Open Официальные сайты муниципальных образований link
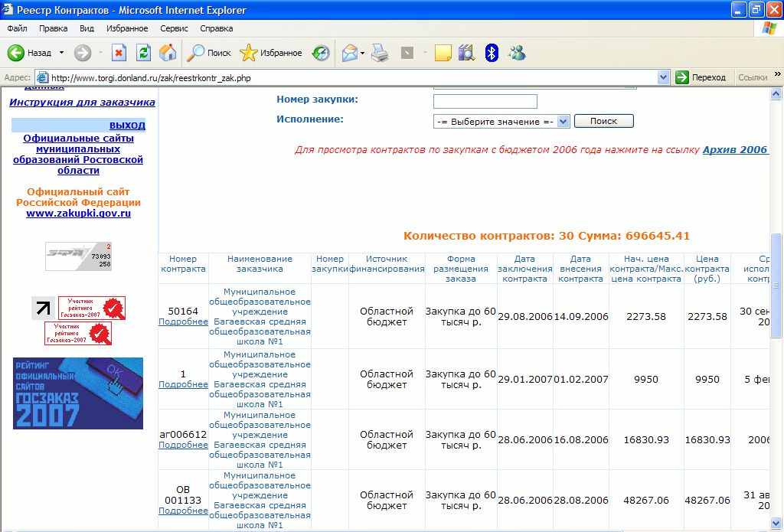The height and width of the screenshot is (532, 784). (78, 154)
